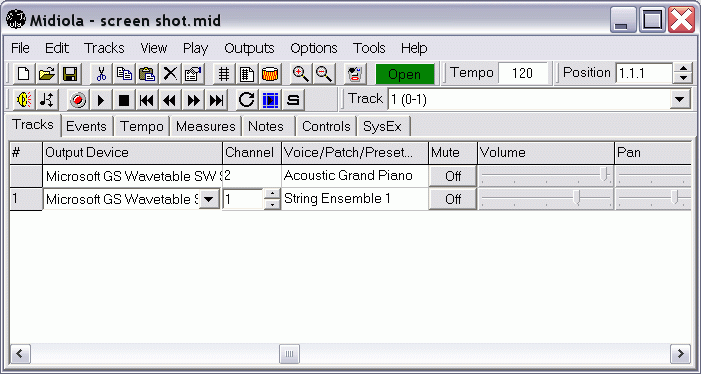Click the metronome sound icon
This screenshot has height=374, width=701.
pyautogui.click(x=24, y=100)
